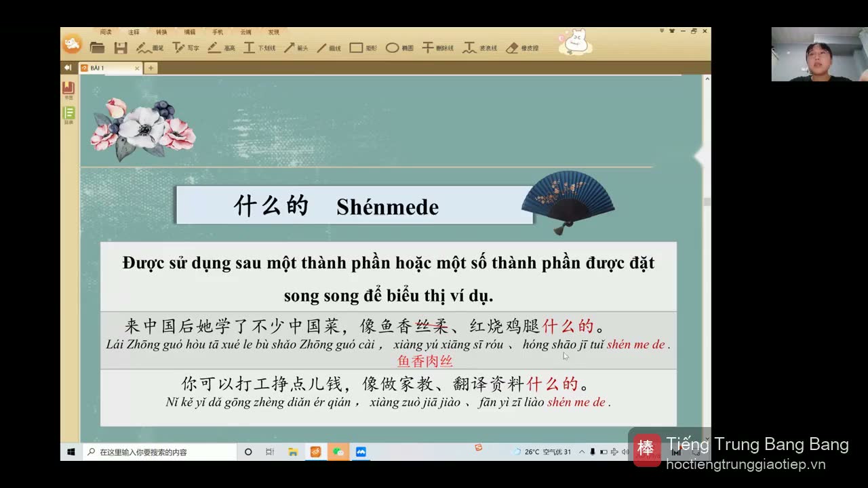868x488 pixels.
Task: Open File Explorer from the taskbar
Action: tap(293, 451)
